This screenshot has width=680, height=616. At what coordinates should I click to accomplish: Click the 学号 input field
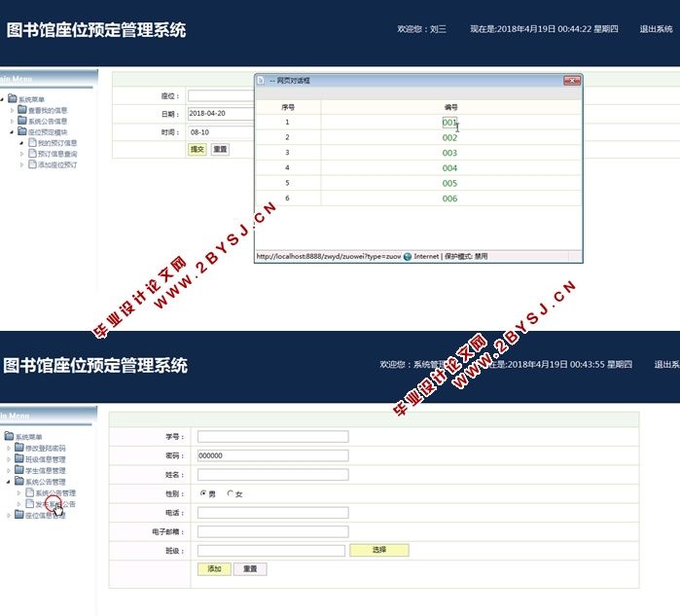[272, 436]
